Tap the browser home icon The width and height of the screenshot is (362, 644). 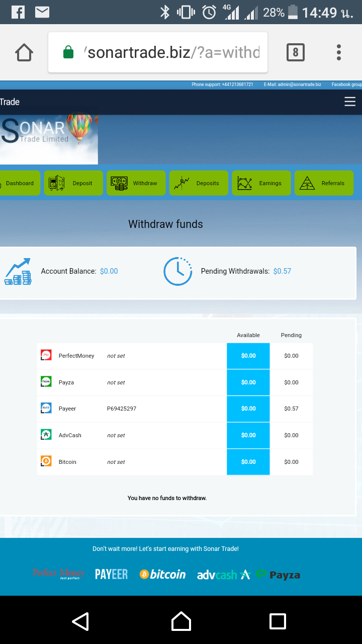click(x=24, y=52)
